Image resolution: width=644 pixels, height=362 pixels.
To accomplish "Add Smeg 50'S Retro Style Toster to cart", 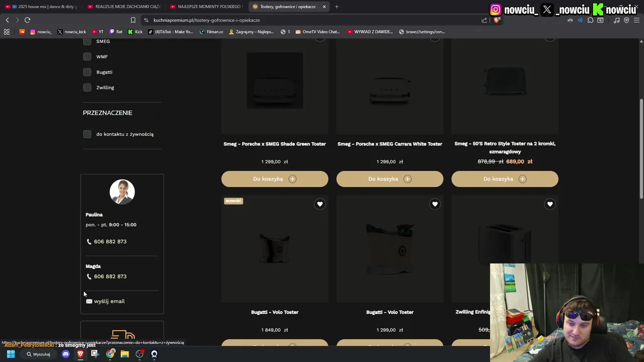I will (x=505, y=179).
